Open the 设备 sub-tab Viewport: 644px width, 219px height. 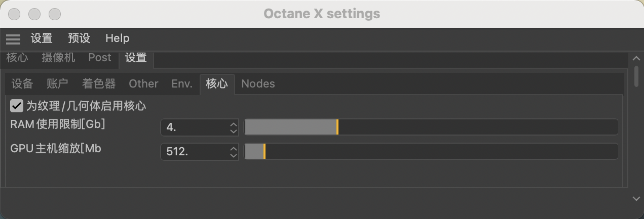tap(22, 84)
